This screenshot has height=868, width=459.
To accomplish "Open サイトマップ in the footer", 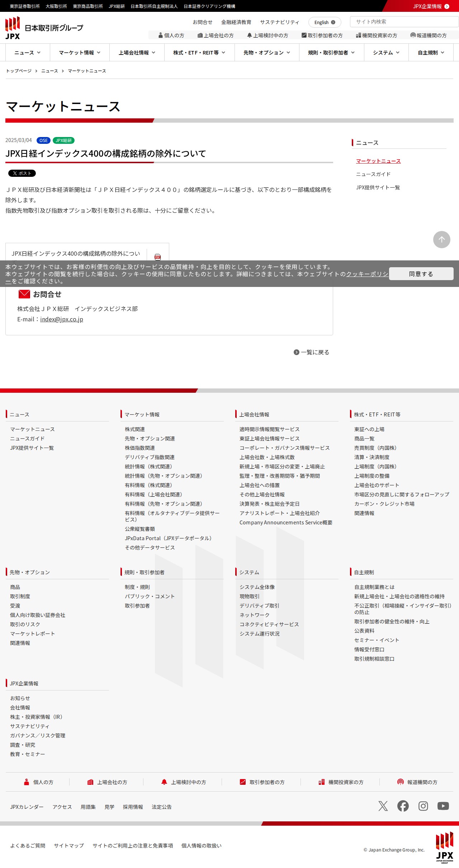I will pyautogui.click(x=69, y=845).
